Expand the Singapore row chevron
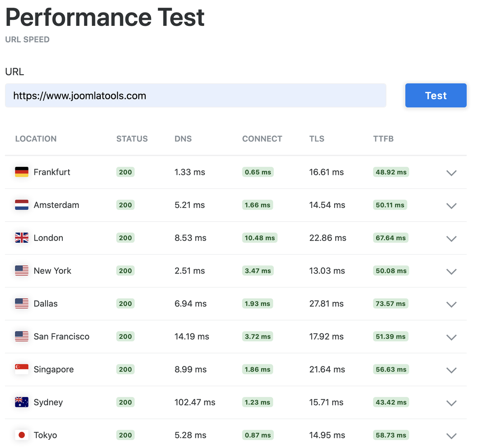The image size is (487, 448). pos(451,370)
